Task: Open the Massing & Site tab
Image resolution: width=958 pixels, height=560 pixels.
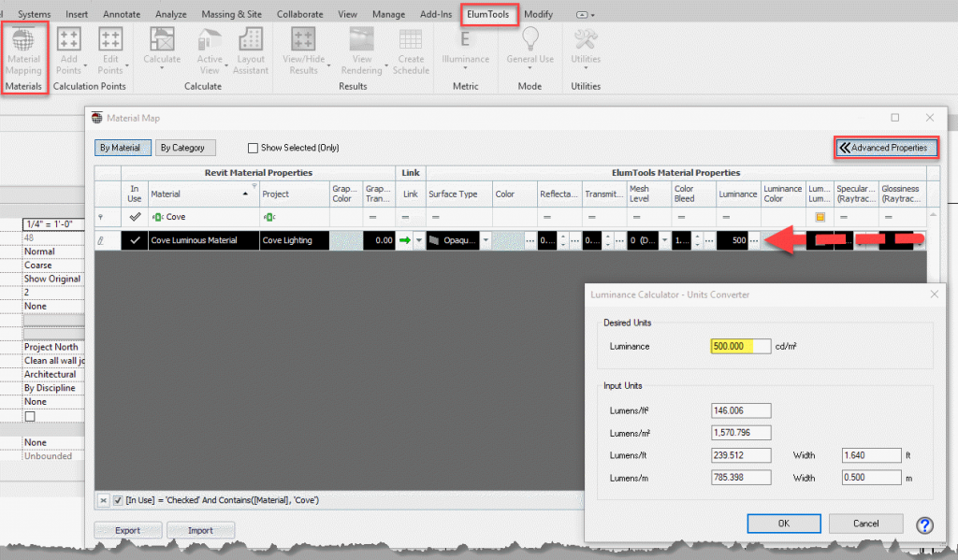Action: tap(232, 14)
